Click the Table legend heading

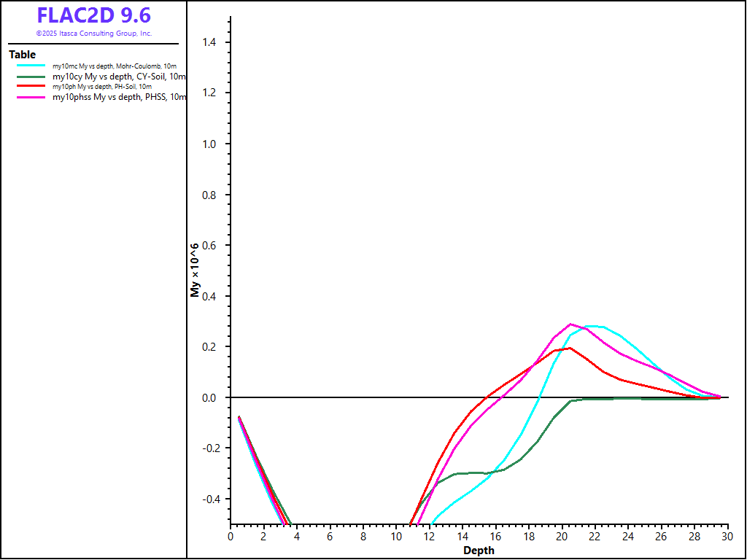[x=22, y=55]
